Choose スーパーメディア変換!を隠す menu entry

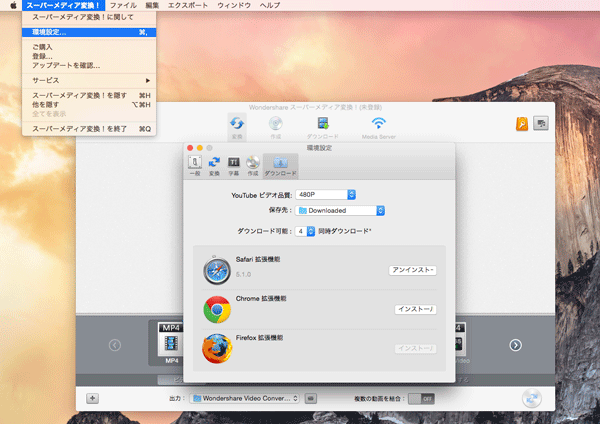pos(89,95)
